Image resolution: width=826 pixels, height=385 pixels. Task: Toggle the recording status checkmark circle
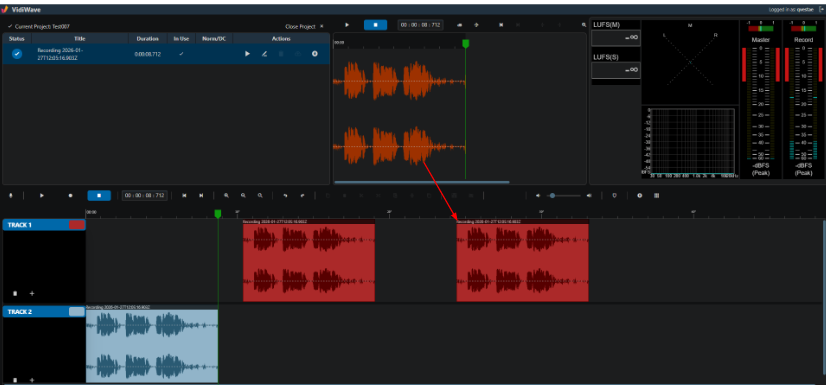pos(17,54)
